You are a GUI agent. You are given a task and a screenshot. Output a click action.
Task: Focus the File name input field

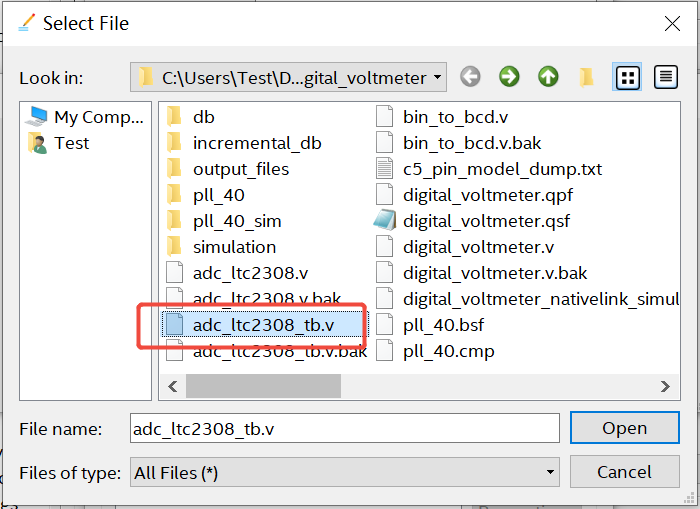(345, 428)
